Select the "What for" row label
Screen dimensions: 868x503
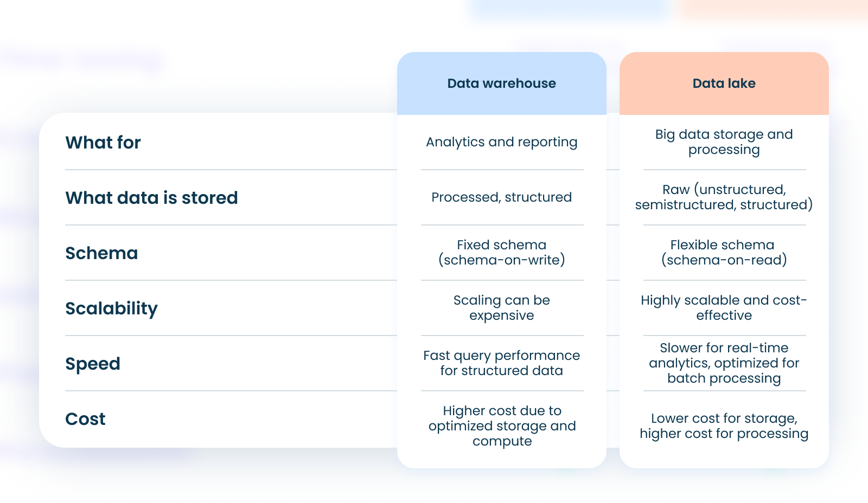(103, 143)
